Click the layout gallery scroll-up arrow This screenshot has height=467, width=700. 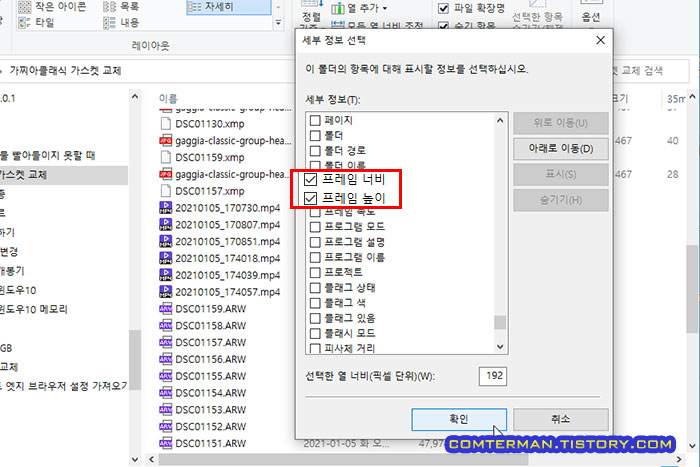click(x=278, y=7)
